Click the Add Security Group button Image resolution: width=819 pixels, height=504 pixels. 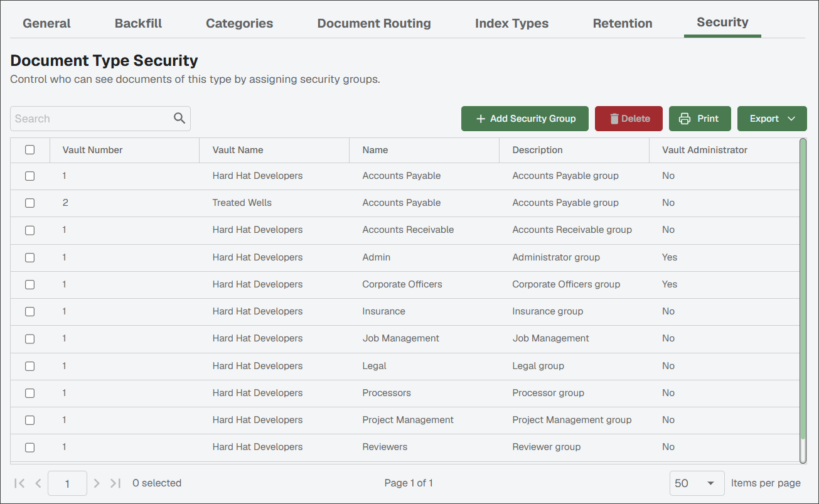(x=525, y=119)
